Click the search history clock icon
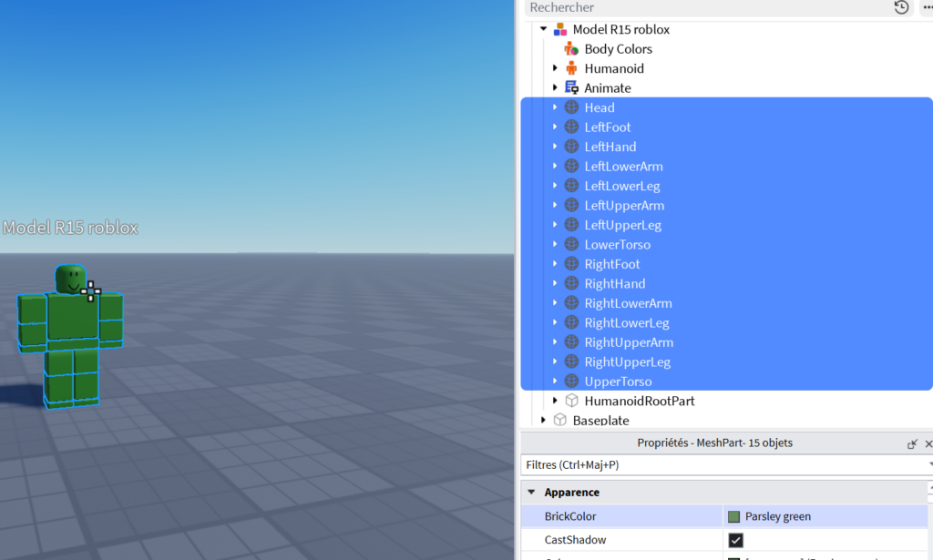933x560 pixels. [901, 7]
